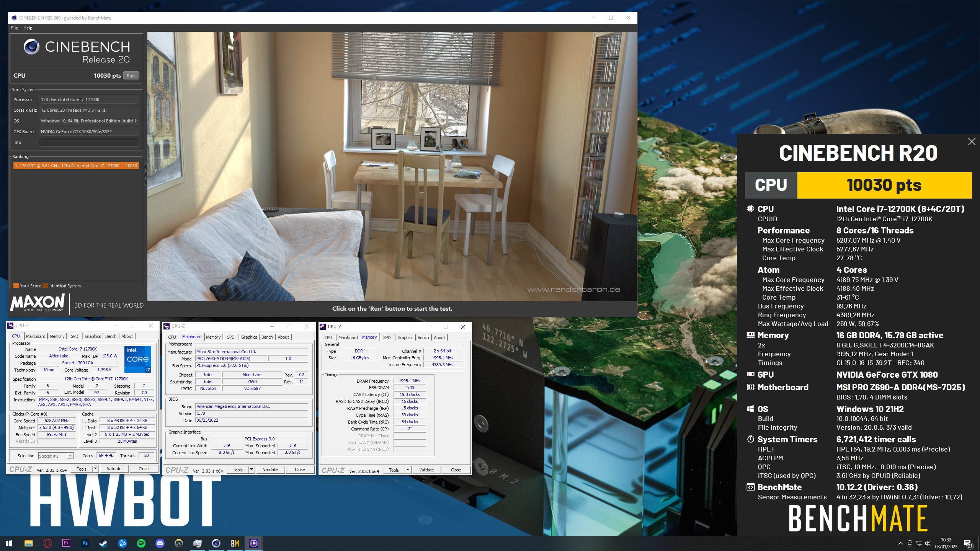
Task: Open the Socket #1 selection dropdown
Action: [56, 456]
